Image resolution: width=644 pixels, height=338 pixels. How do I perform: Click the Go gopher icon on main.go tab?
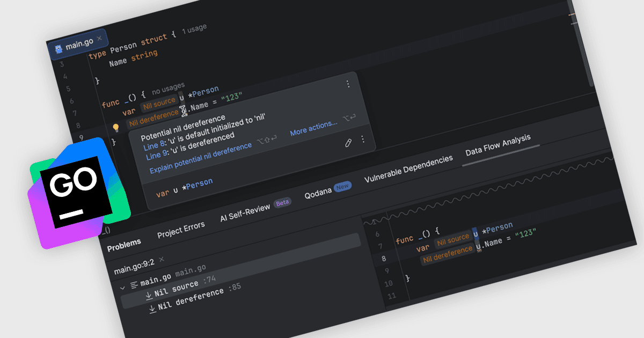[x=58, y=48]
